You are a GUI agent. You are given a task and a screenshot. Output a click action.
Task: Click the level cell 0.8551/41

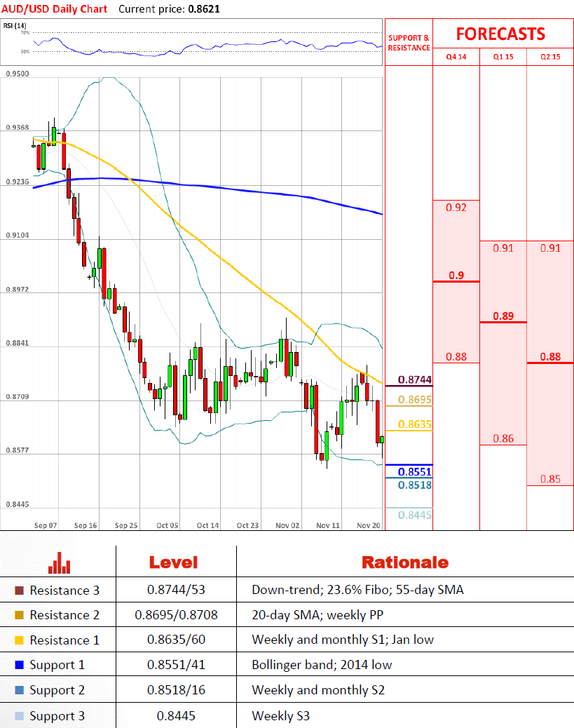click(176, 665)
